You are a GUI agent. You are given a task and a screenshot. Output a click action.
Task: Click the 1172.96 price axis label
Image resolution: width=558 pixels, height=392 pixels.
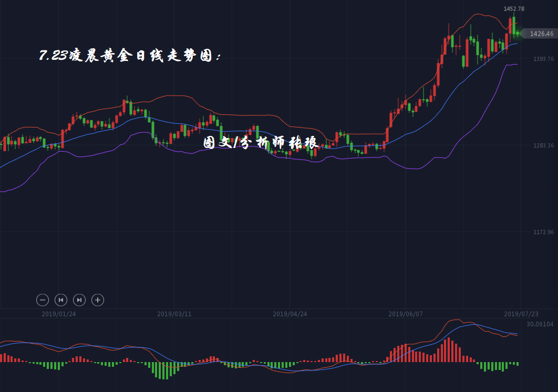543,232
